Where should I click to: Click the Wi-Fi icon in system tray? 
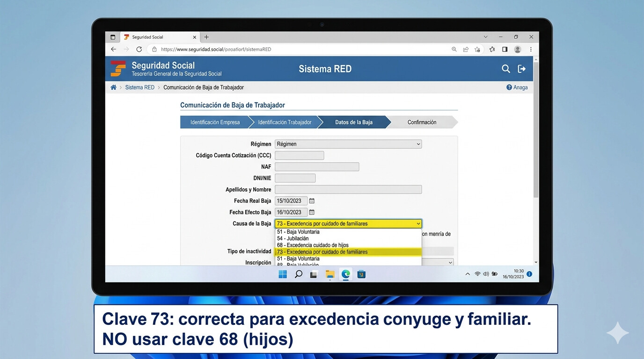click(x=477, y=274)
